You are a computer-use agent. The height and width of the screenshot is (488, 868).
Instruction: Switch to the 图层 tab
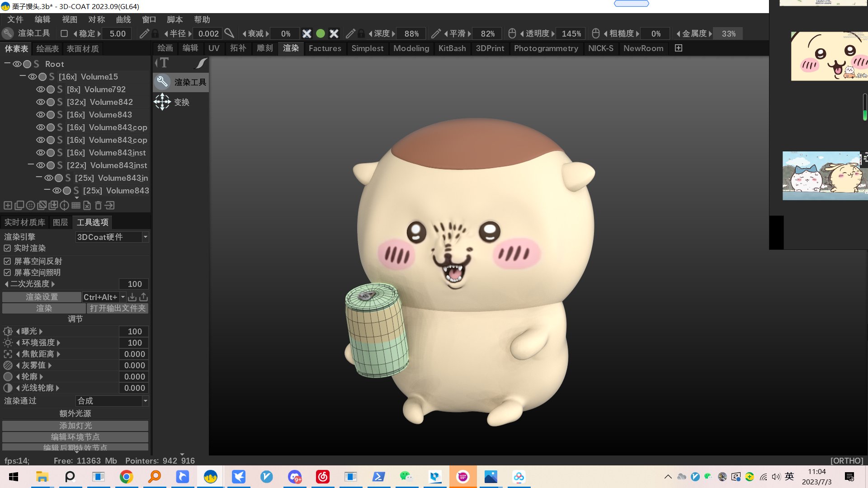pos(61,222)
